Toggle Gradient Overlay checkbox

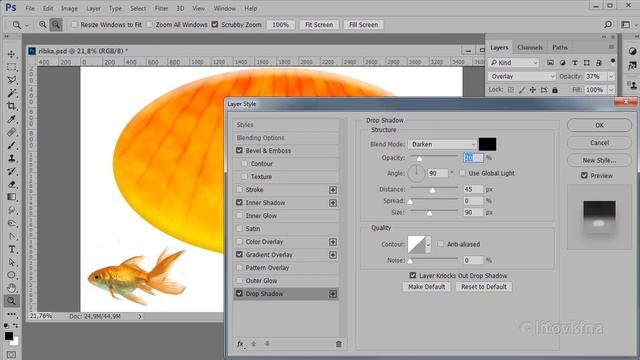239,255
